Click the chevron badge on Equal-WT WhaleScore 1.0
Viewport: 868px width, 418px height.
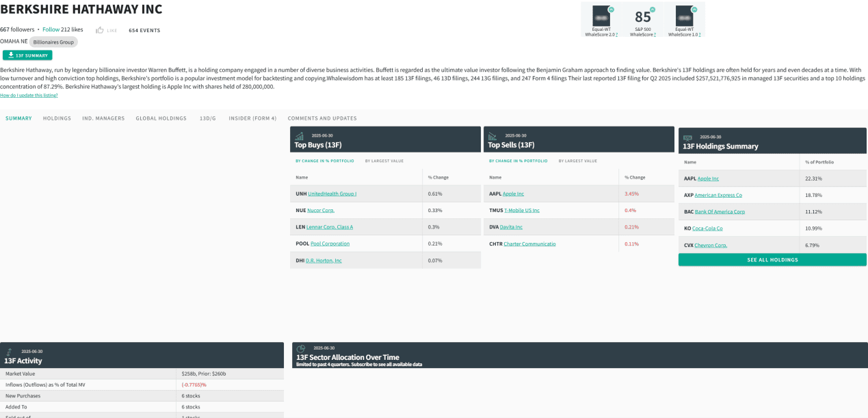point(694,10)
